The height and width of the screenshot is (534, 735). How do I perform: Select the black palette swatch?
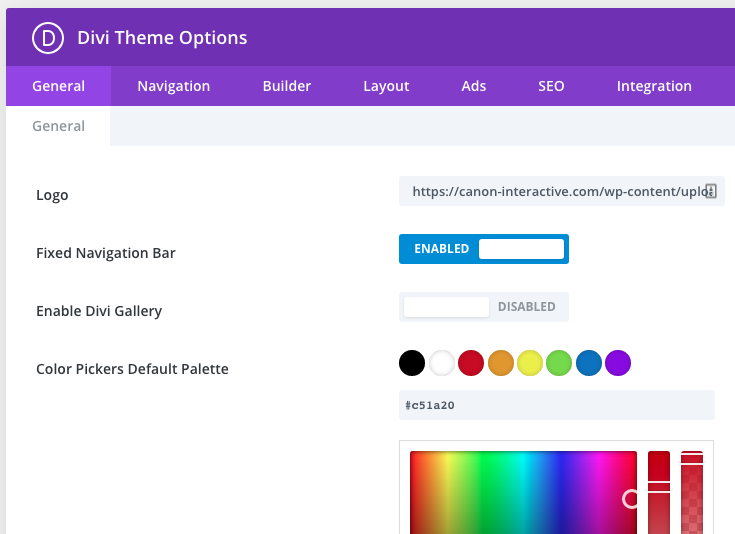tap(412, 363)
